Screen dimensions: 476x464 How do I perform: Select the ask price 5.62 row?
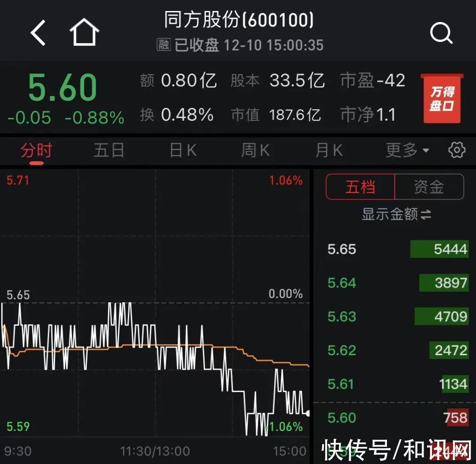pyautogui.click(x=398, y=350)
